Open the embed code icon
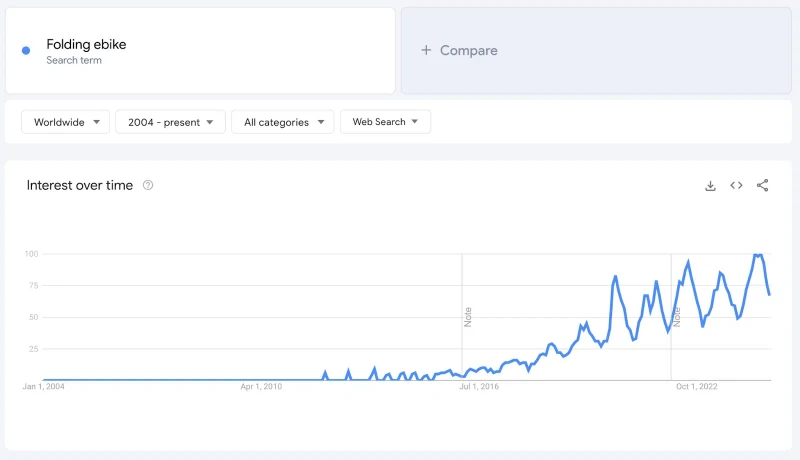Screen dimensions: 800x460 tap(736, 185)
